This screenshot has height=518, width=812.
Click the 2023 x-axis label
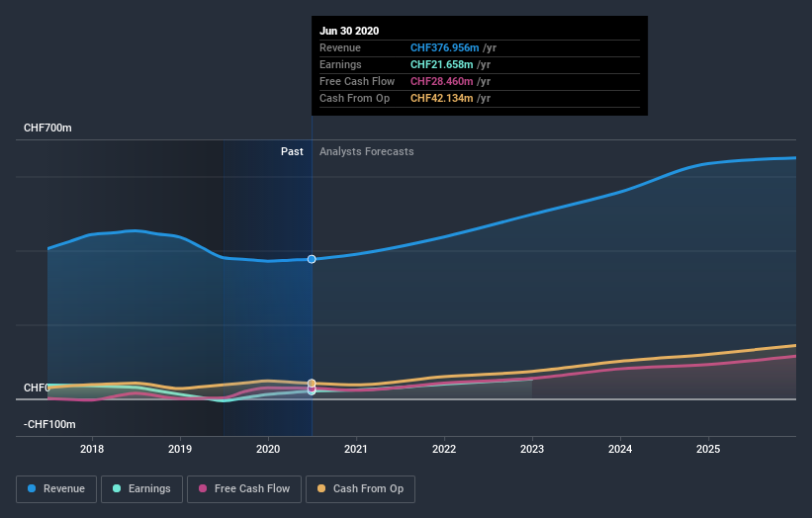click(532, 449)
